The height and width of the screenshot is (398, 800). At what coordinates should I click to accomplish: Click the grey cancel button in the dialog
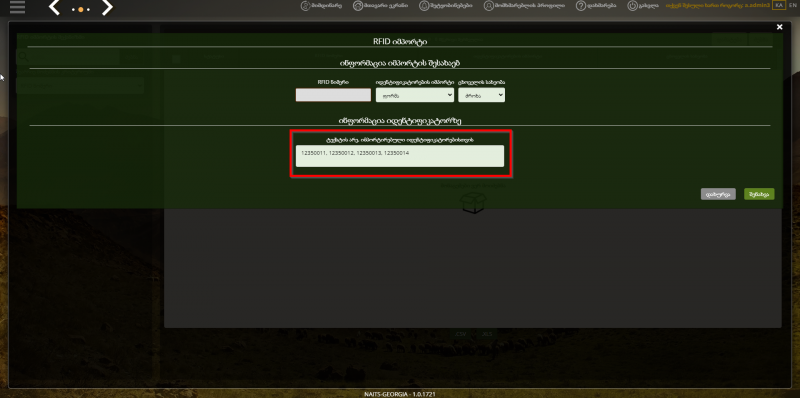click(718, 194)
